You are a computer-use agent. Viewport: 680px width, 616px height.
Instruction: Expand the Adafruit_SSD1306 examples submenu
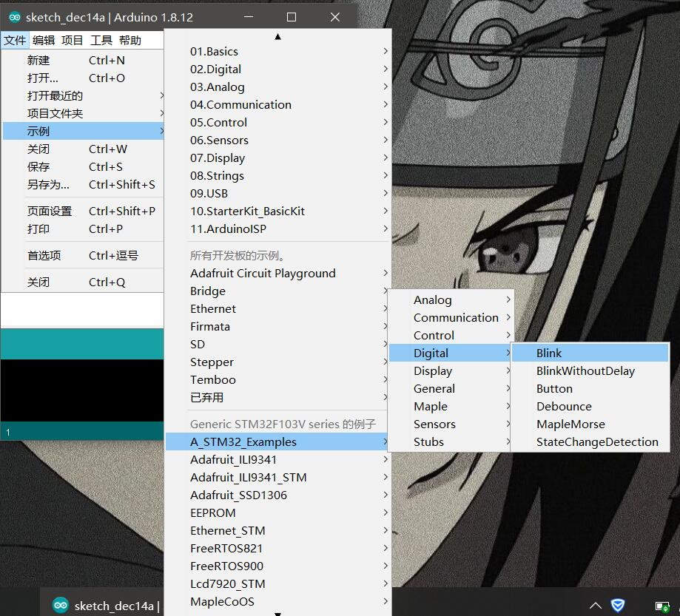238,495
